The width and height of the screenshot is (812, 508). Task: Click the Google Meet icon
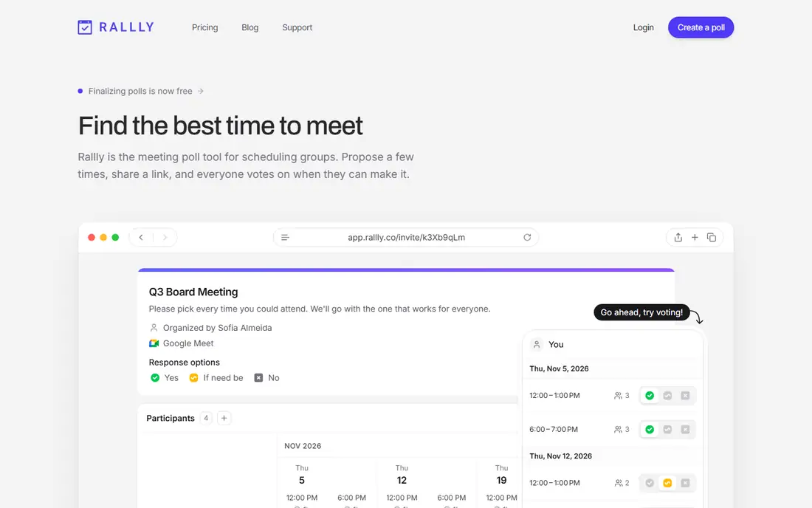(x=154, y=343)
